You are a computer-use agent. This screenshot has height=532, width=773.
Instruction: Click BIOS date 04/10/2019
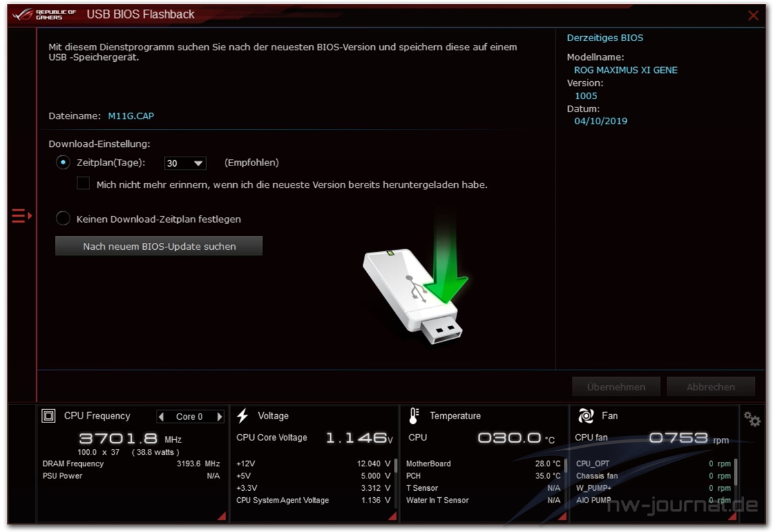tap(601, 120)
